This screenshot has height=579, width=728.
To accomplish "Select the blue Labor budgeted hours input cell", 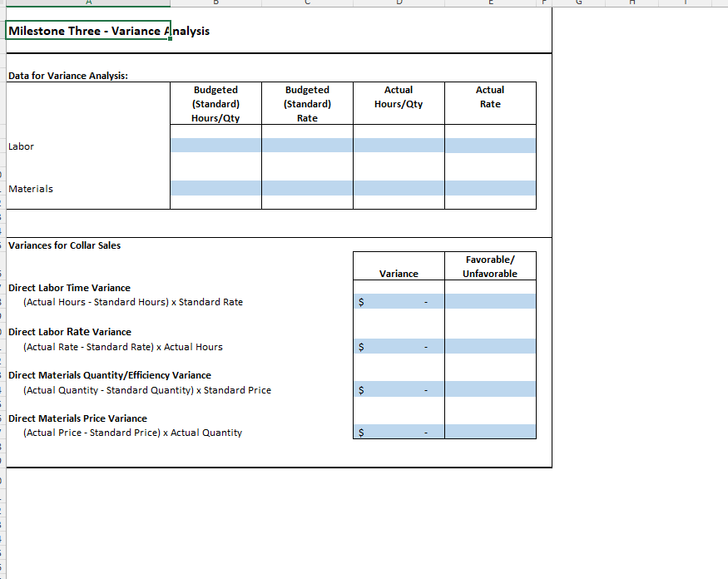I will pos(215,144).
